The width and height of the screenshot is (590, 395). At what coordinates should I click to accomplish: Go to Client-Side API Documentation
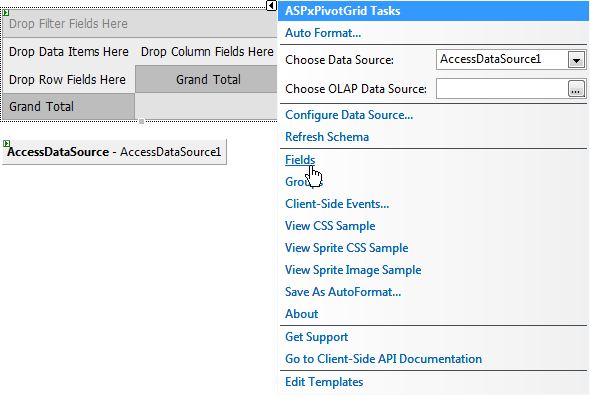383,359
